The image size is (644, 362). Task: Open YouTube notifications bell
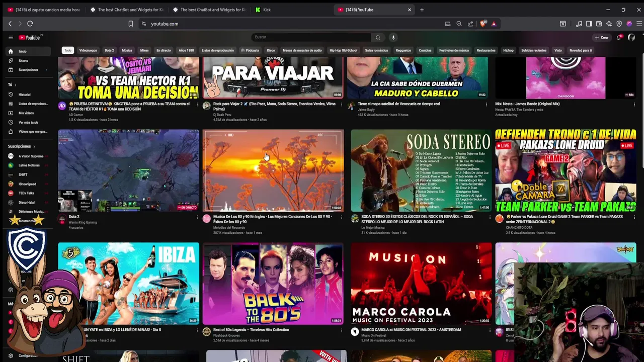[619, 37]
